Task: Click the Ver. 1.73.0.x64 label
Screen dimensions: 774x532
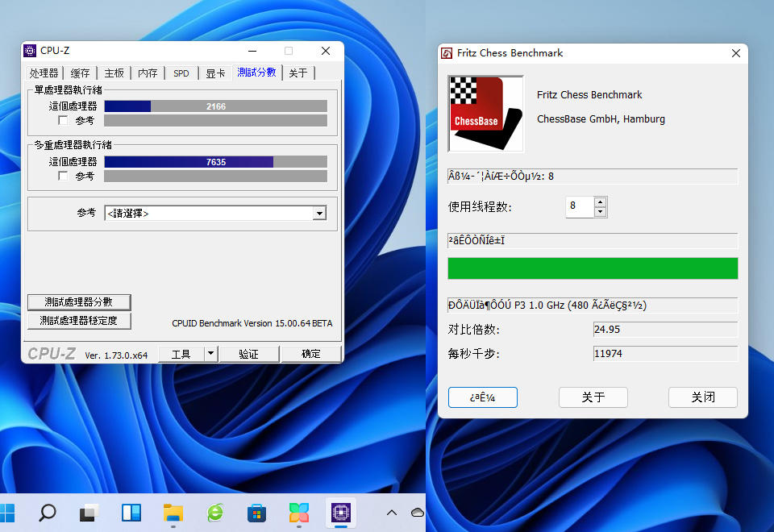Action: click(x=116, y=355)
